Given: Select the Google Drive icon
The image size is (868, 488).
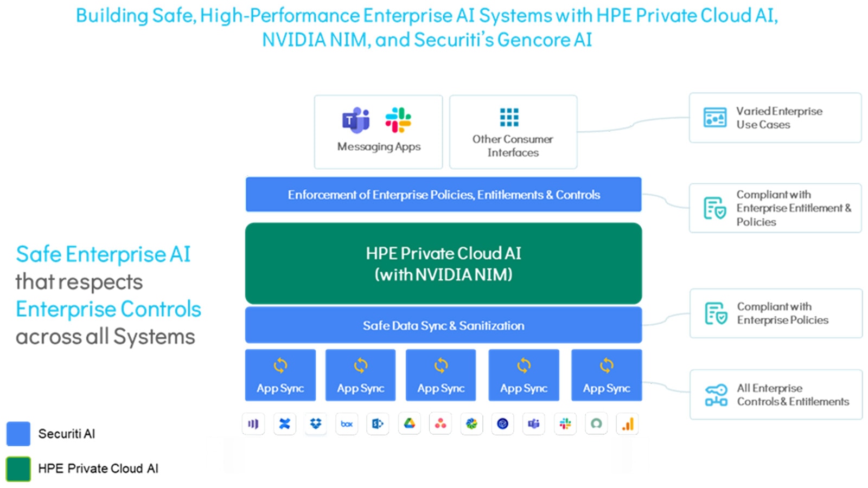Looking at the screenshot, I should [x=409, y=424].
